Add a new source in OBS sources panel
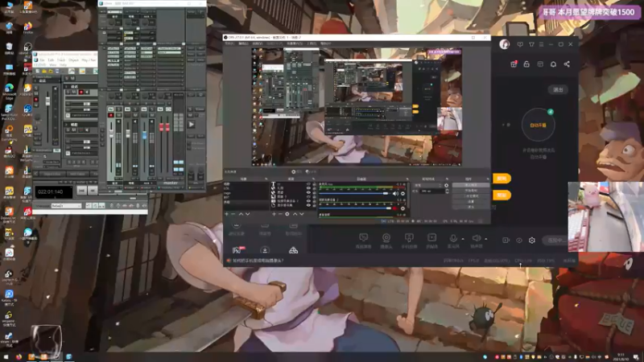This screenshot has height=362, width=644. (274, 214)
